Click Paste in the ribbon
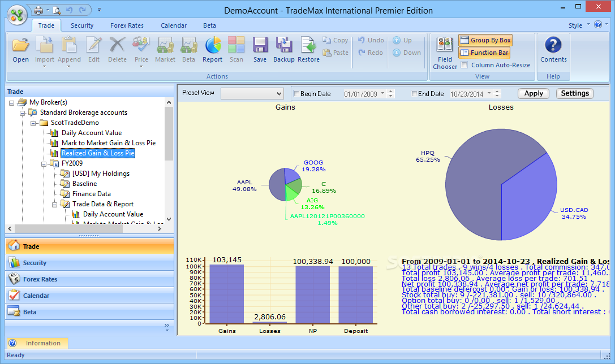 coord(336,53)
